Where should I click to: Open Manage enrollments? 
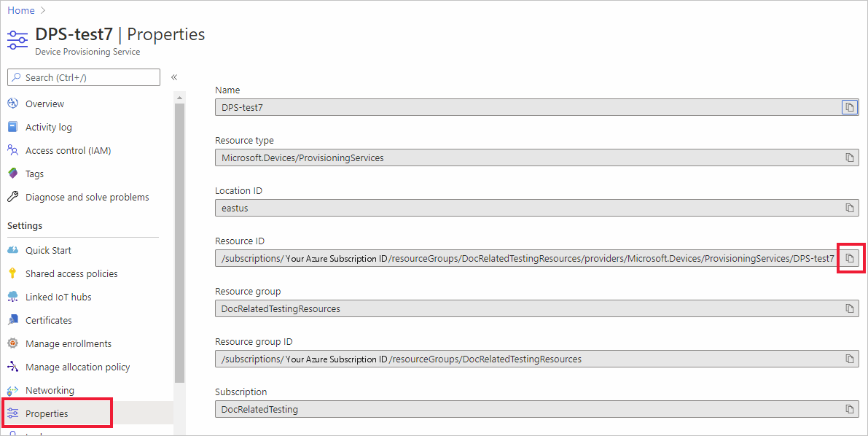(68, 344)
